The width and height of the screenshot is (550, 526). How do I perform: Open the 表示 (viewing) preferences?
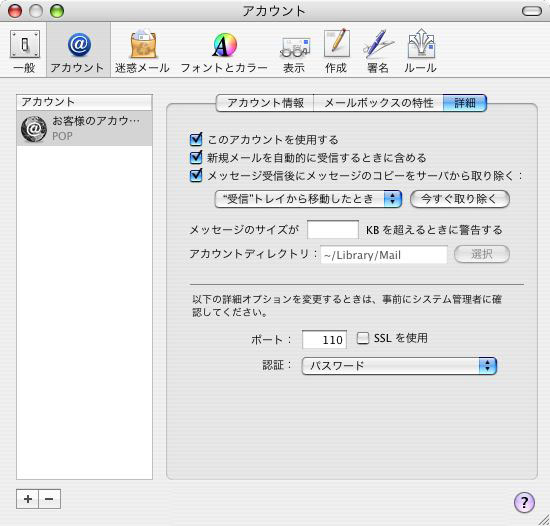click(294, 51)
